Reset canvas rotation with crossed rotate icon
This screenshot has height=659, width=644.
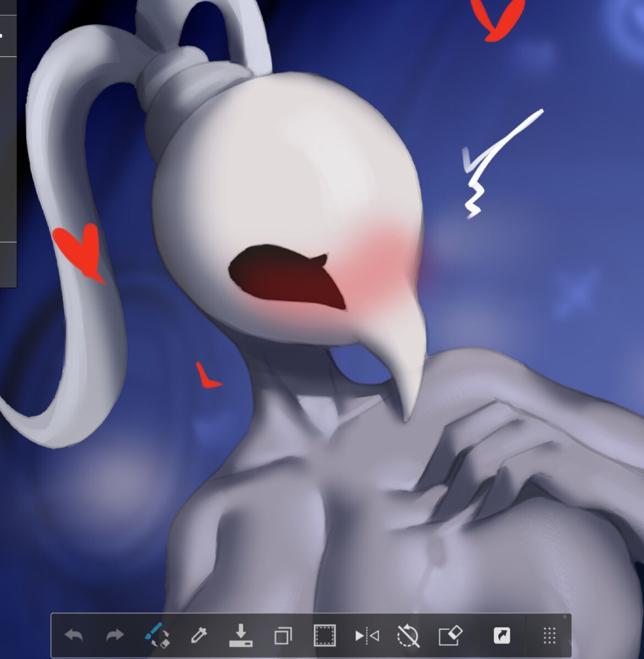tap(408, 635)
